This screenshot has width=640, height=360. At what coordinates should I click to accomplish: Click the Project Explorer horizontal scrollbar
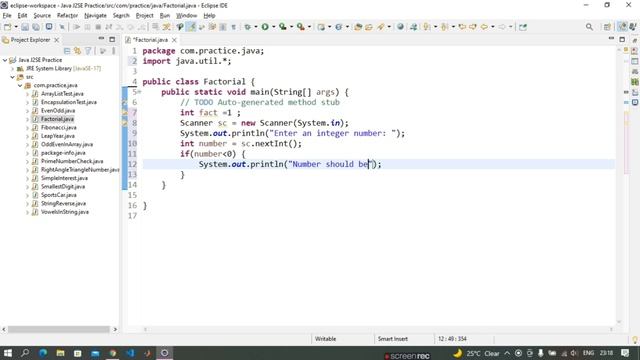pyautogui.click(x=59, y=329)
